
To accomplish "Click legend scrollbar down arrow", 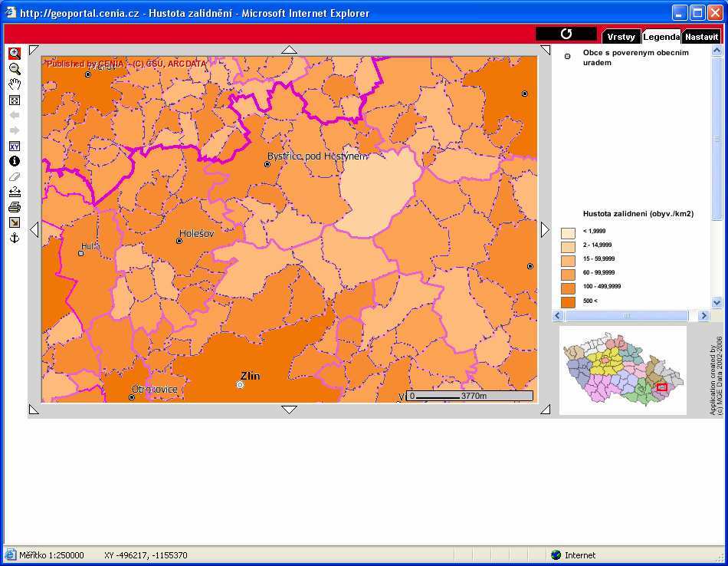I will point(717,302).
